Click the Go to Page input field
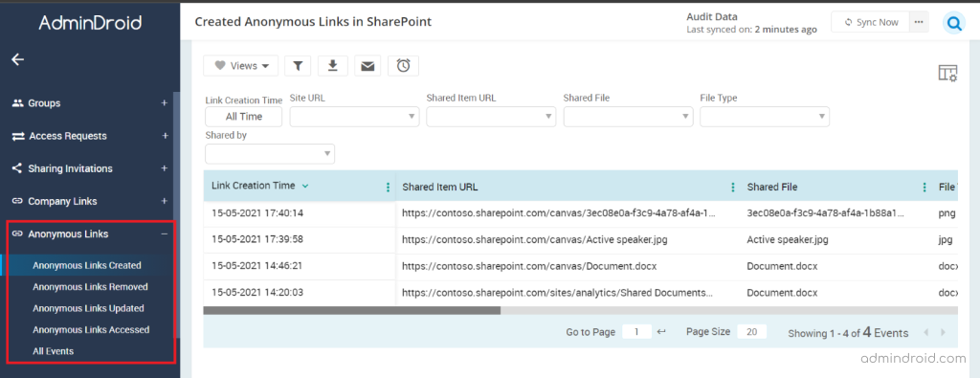The width and height of the screenshot is (980, 378). tap(636, 332)
